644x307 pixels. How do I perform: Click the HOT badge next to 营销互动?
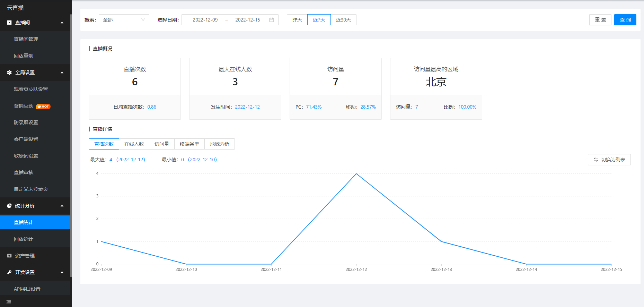point(43,106)
